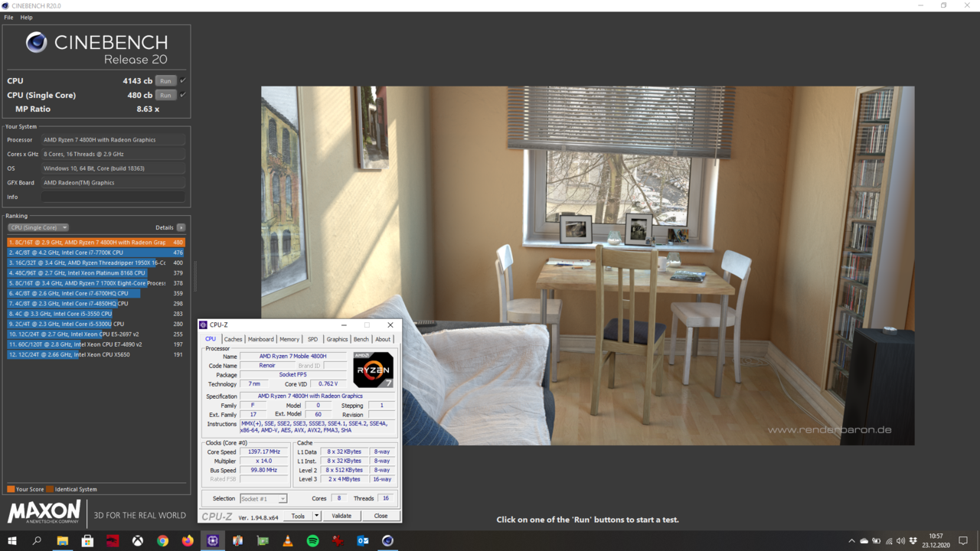Click the Info input field in Your System

point(113,197)
